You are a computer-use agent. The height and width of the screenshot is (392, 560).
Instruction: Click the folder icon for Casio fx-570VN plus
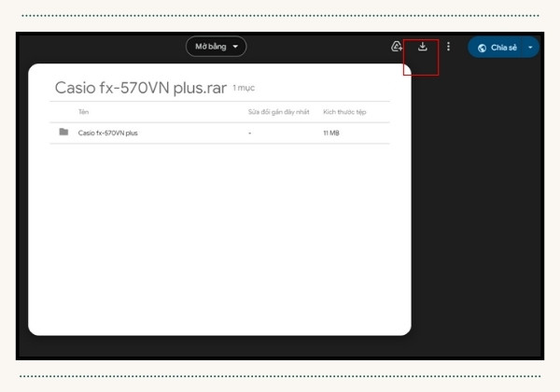(x=63, y=133)
